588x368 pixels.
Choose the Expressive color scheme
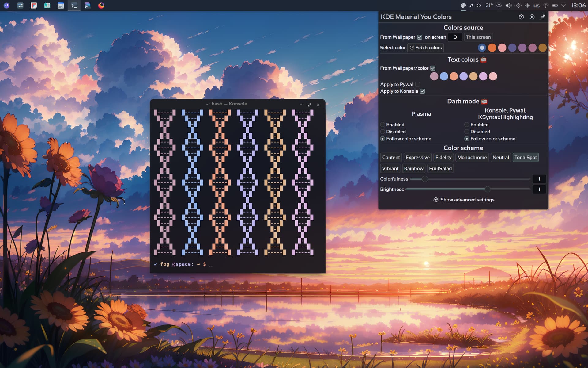coord(417,157)
